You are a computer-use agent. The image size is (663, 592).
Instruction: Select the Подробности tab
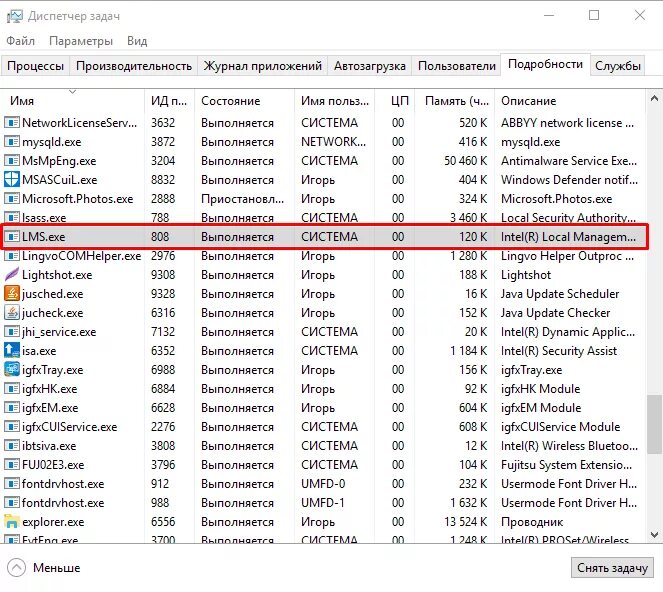tap(545, 64)
